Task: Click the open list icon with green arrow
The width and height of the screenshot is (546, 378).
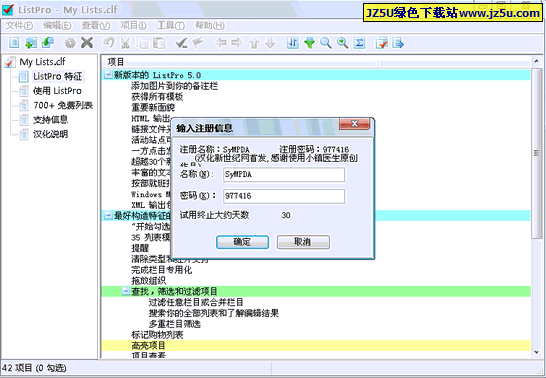Action: pos(48,43)
